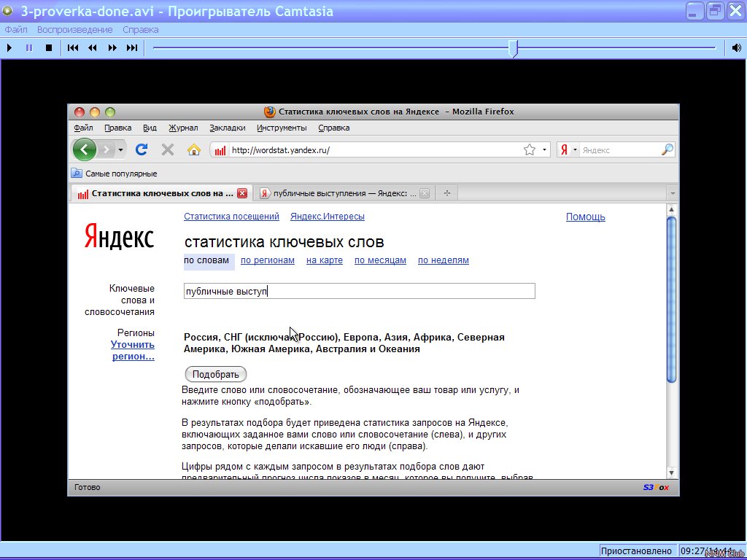Click the keyword input field
Image resolution: width=747 pixels, height=560 pixels.
(x=359, y=291)
